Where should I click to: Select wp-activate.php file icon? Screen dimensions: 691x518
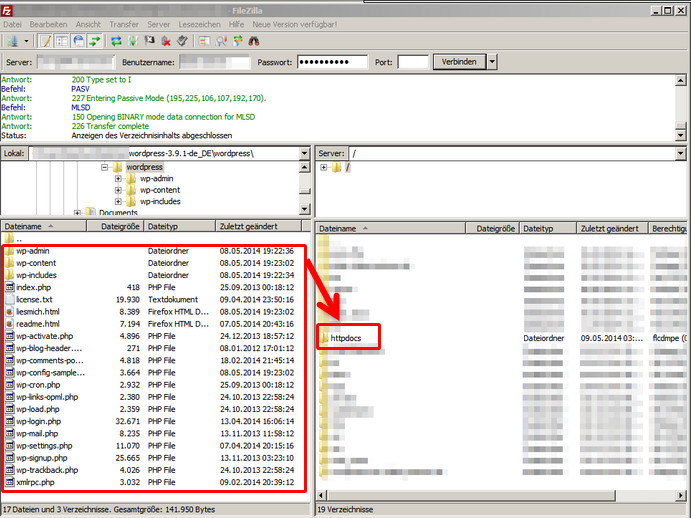9,336
